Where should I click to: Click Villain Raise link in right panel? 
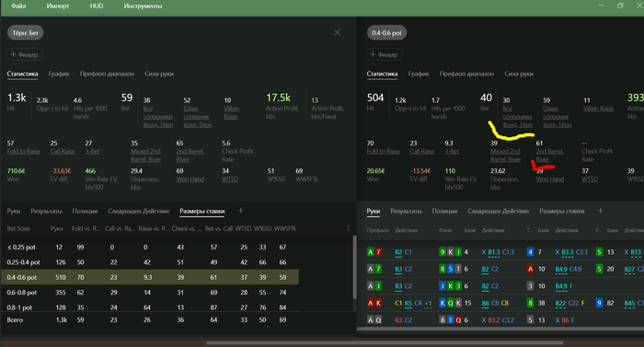(x=598, y=109)
